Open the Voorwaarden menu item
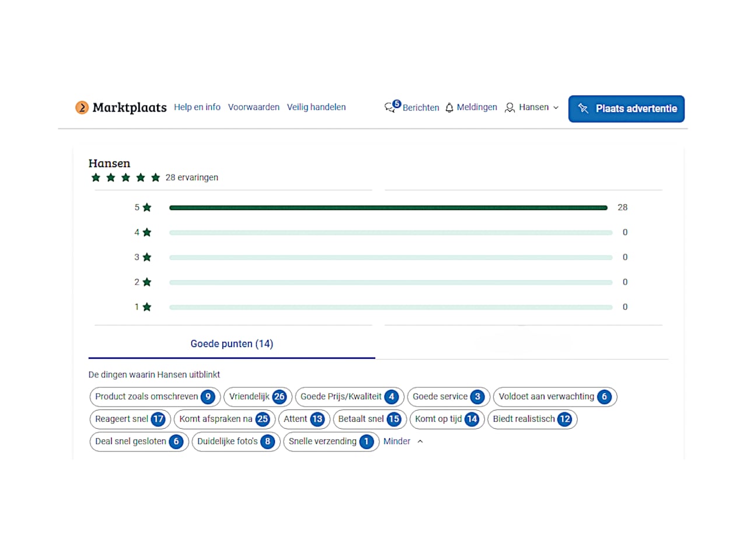The image size is (747, 560). (x=254, y=107)
